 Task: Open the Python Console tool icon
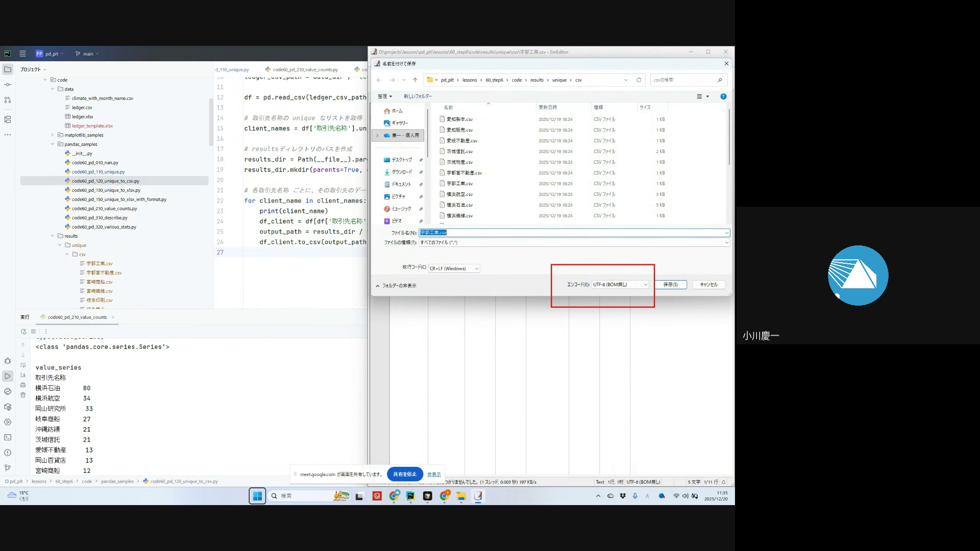[x=8, y=391]
